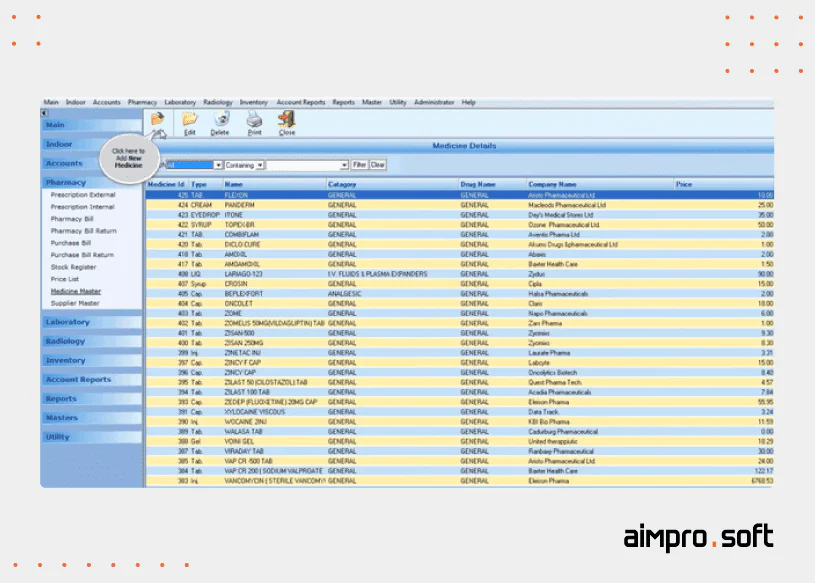The width and height of the screenshot is (815, 583).
Task: Sort by Drug Name column header
Action: (493, 184)
